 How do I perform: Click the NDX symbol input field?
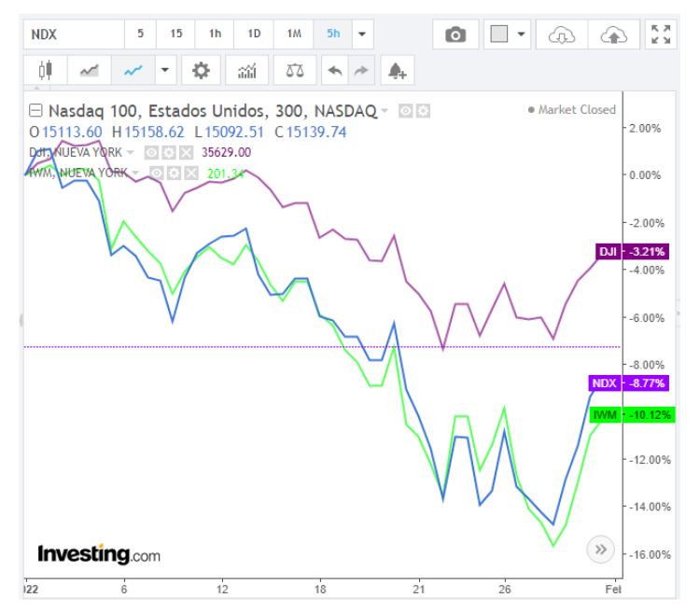pos(74,35)
